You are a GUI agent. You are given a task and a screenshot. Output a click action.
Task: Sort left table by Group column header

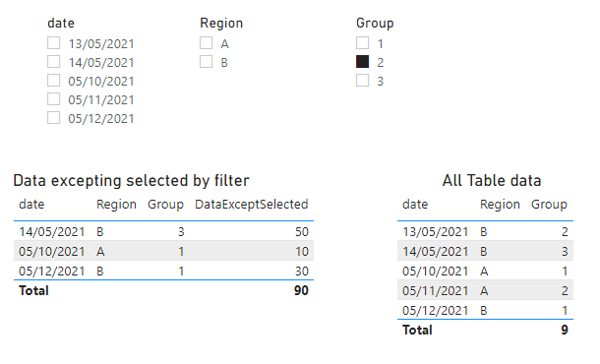165,205
